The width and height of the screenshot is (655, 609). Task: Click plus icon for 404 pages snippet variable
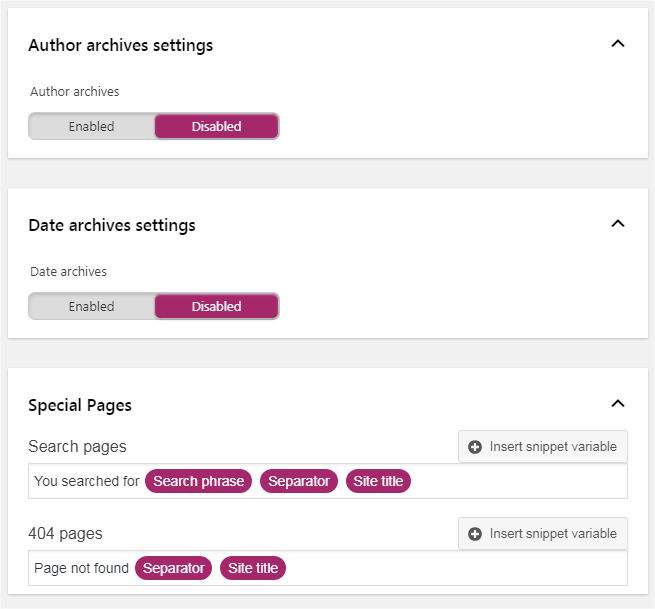475,534
